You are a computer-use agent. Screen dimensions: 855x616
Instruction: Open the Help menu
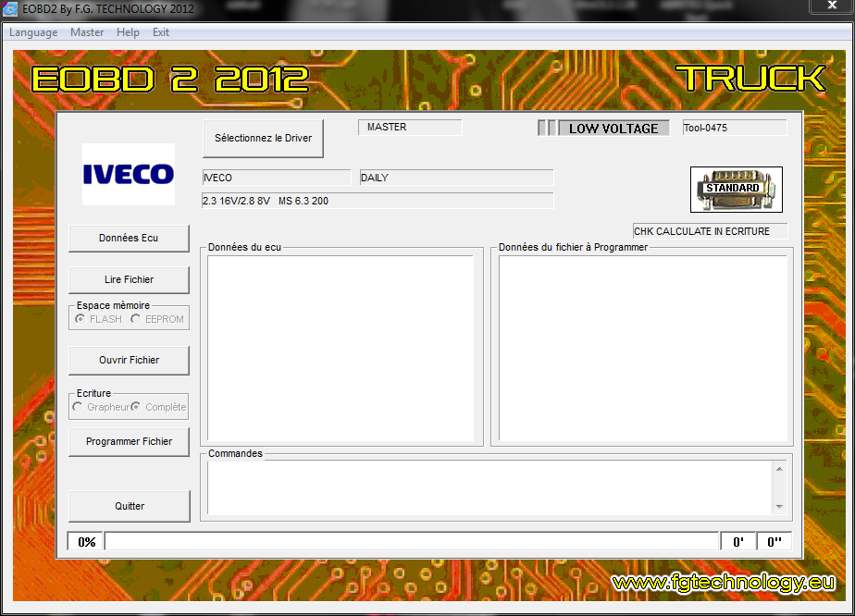pyautogui.click(x=128, y=32)
